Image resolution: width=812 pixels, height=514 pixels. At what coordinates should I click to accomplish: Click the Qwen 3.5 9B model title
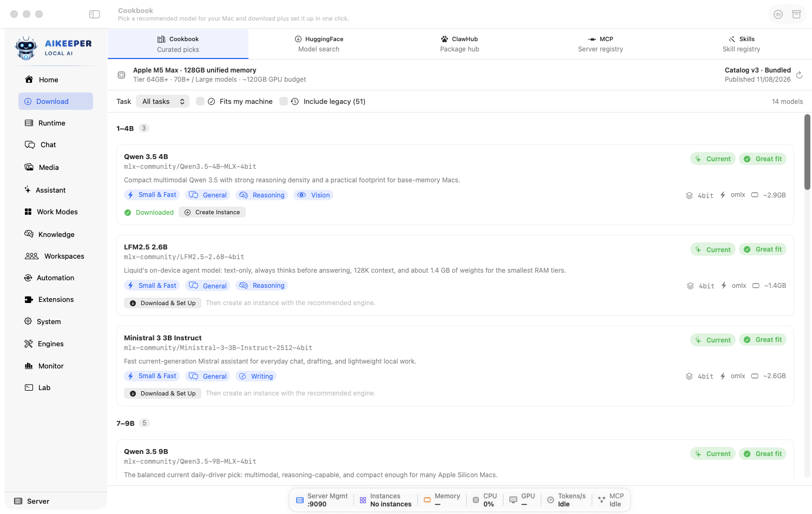[146, 451]
